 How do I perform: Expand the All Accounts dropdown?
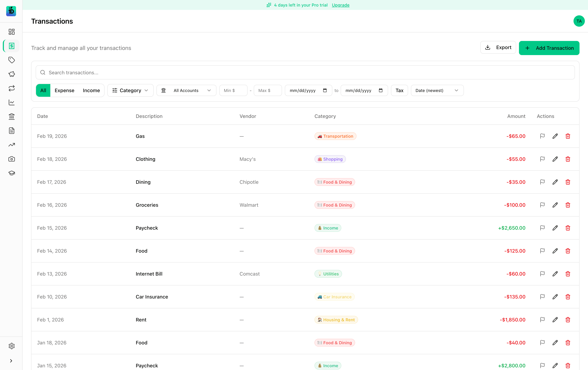[186, 90]
